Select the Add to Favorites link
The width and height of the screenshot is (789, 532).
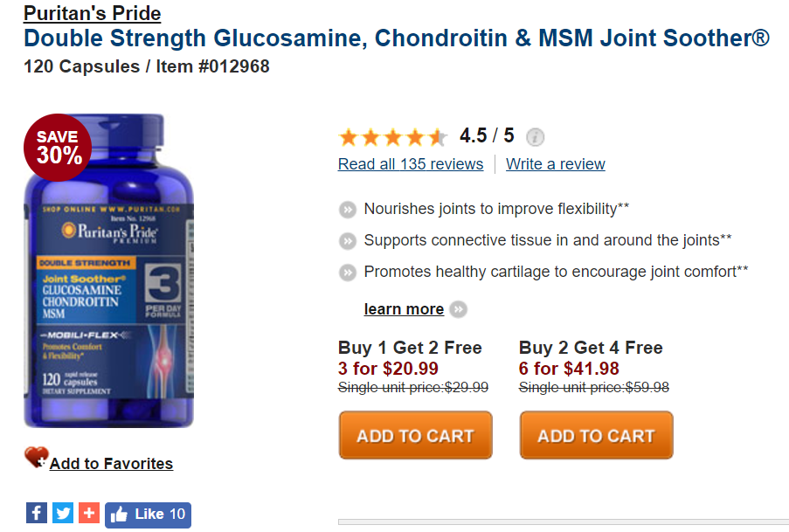coord(111,464)
